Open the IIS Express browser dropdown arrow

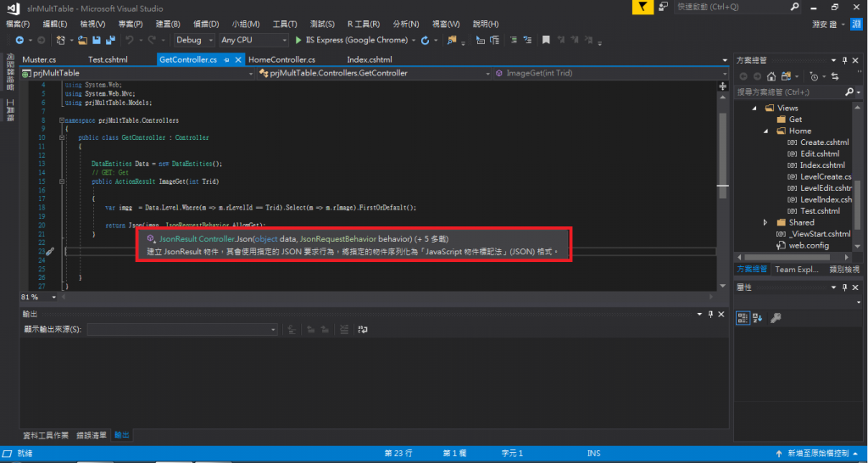coord(413,41)
